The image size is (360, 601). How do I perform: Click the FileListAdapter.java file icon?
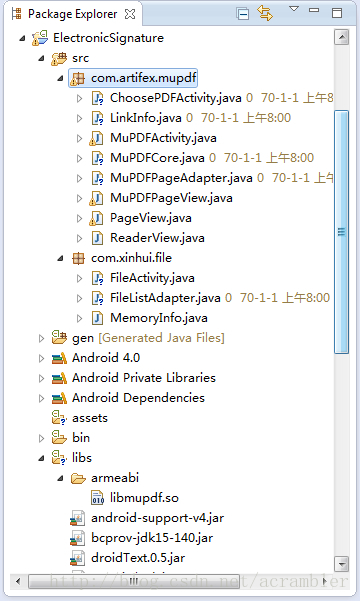tap(97, 298)
